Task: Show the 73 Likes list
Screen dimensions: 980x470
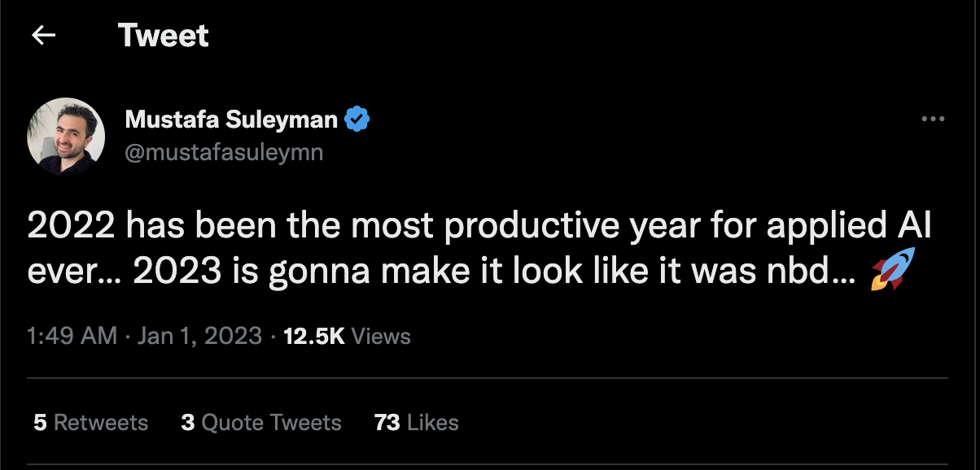Action: click(x=416, y=423)
